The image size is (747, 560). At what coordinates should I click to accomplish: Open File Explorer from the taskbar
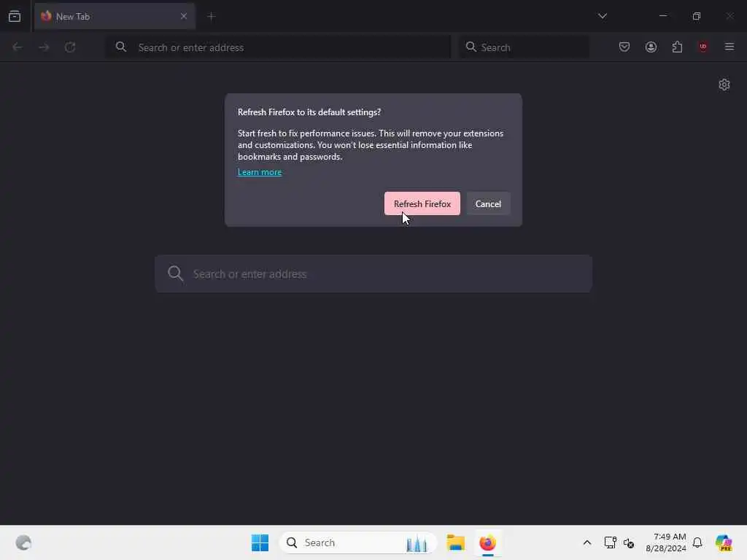(456, 542)
